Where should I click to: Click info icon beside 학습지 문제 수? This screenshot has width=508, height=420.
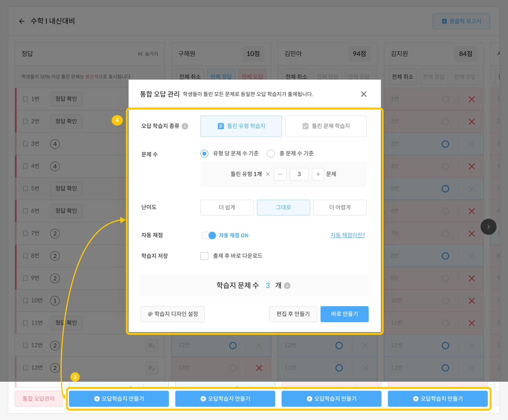coord(287,286)
